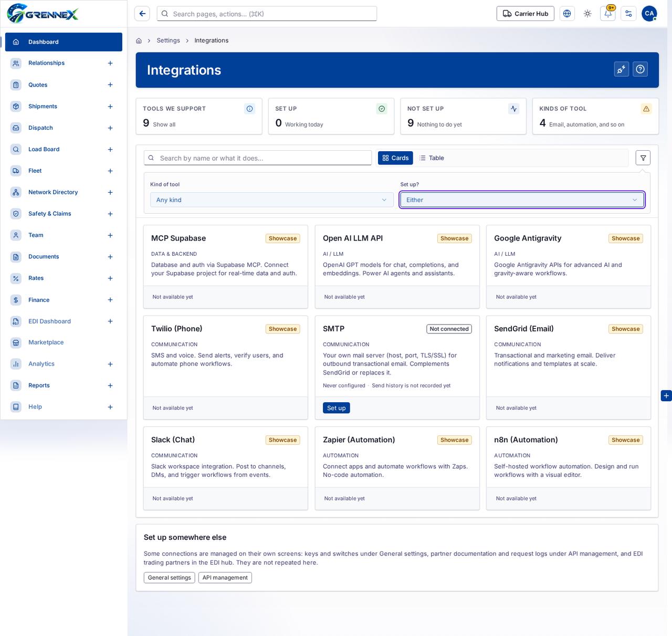Open the Carrier Hub button
Viewport: 672px width, 636px height.
click(526, 14)
